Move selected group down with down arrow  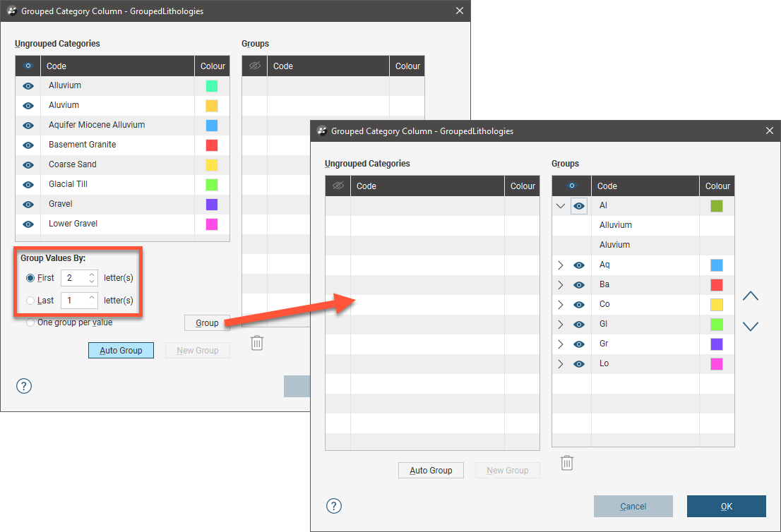pyautogui.click(x=750, y=326)
